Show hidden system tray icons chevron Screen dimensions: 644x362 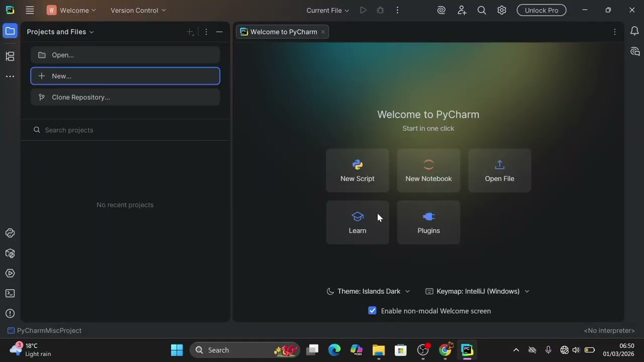coord(516,350)
